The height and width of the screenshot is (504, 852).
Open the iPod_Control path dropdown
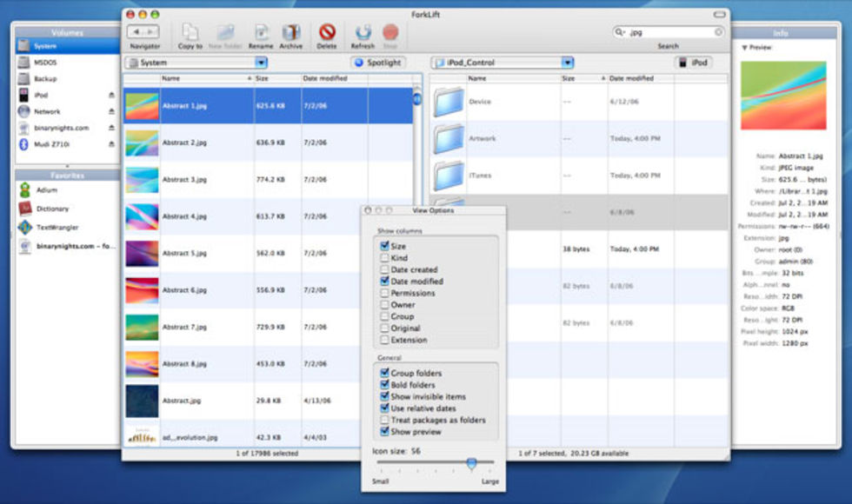click(568, 63)
